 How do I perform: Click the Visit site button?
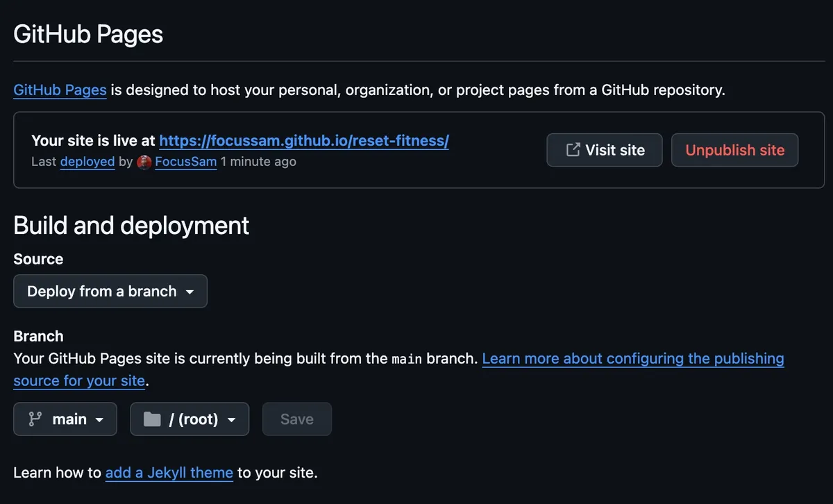605,150
